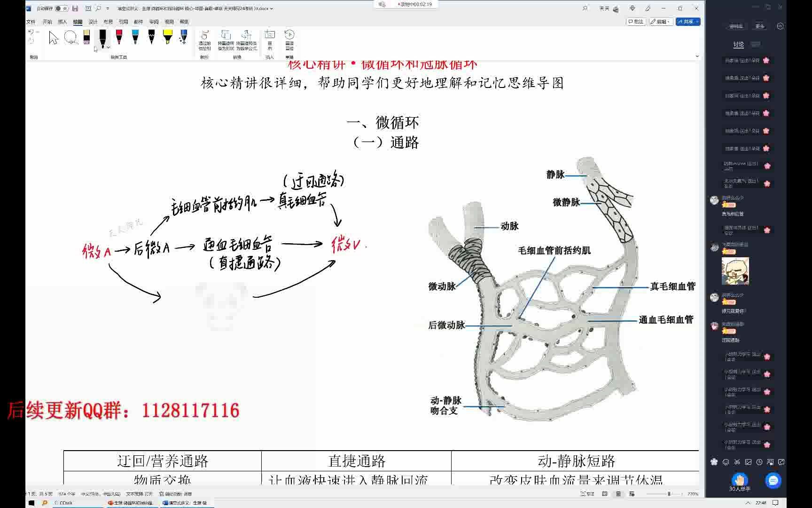Image resolution: width=812 pixels, height=508 pixels.
Task: Click the 270% zoom level
Action: (x=692, y=494)
